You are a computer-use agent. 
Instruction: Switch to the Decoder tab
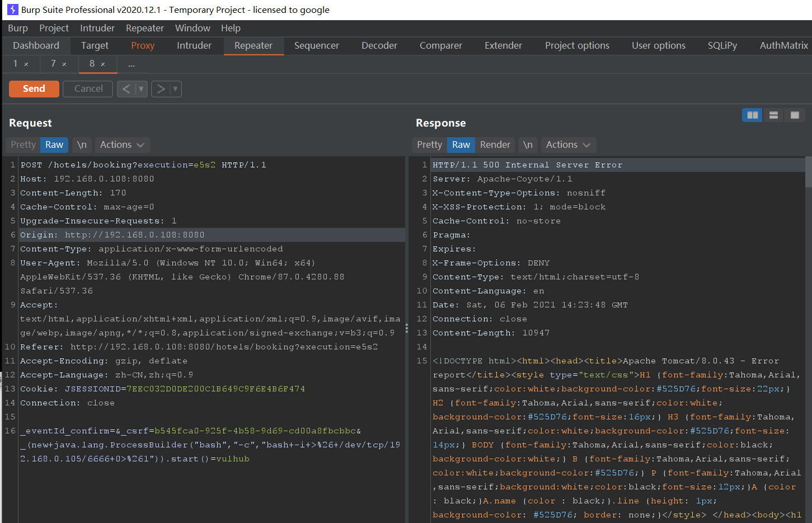379,45
